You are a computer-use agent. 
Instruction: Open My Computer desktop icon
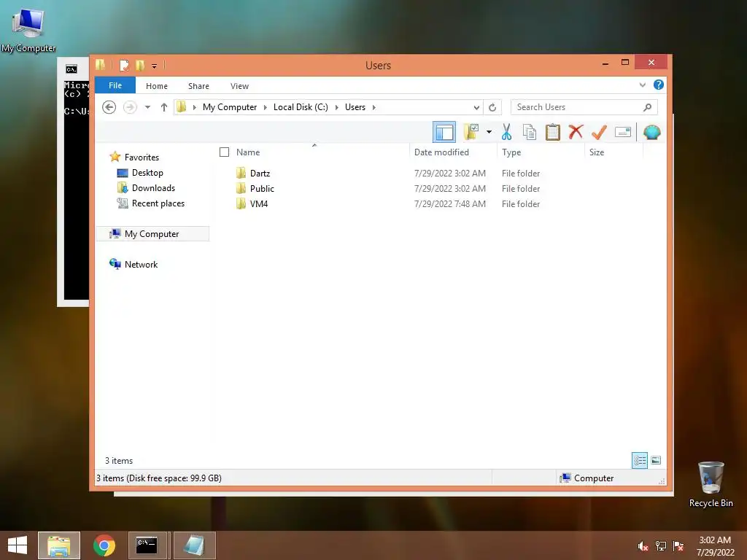pyautogui.click(x=28, y=28)
